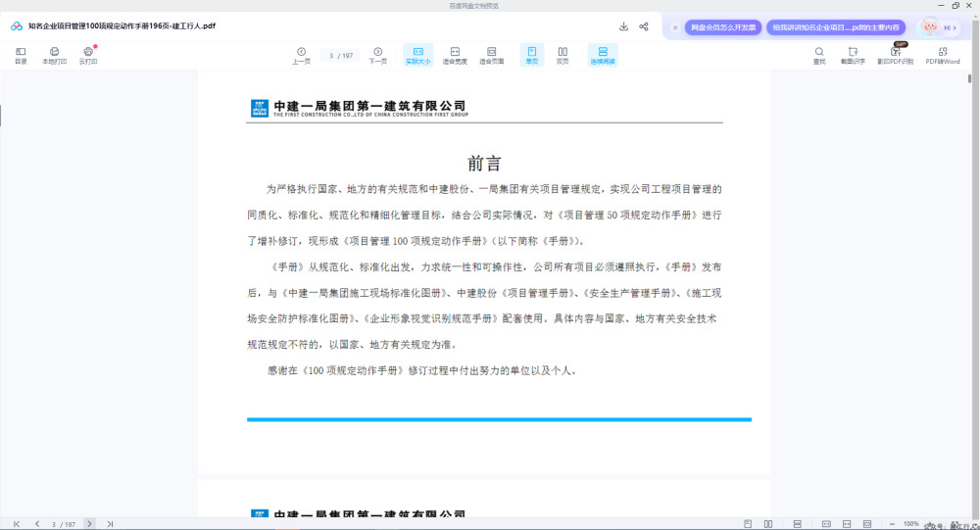Click the page number field showing 3 / 197
980x530 pixels.
tap(341, 56)
